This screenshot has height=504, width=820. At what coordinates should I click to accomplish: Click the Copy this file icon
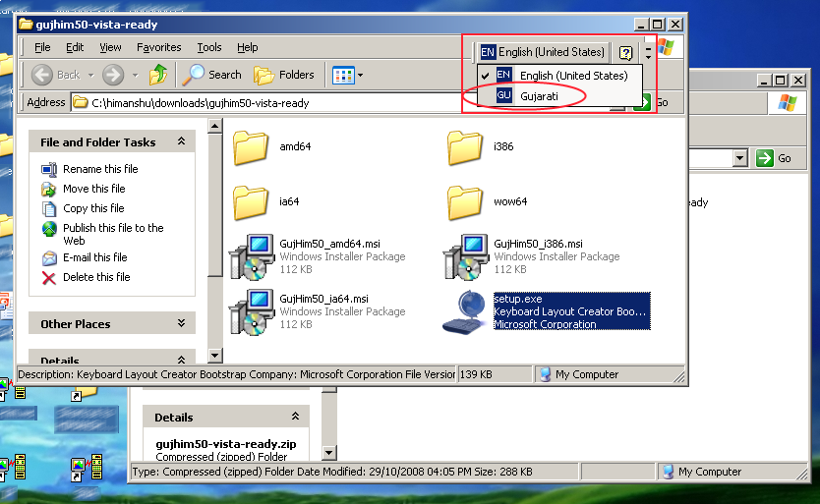[x=49, y=208]
